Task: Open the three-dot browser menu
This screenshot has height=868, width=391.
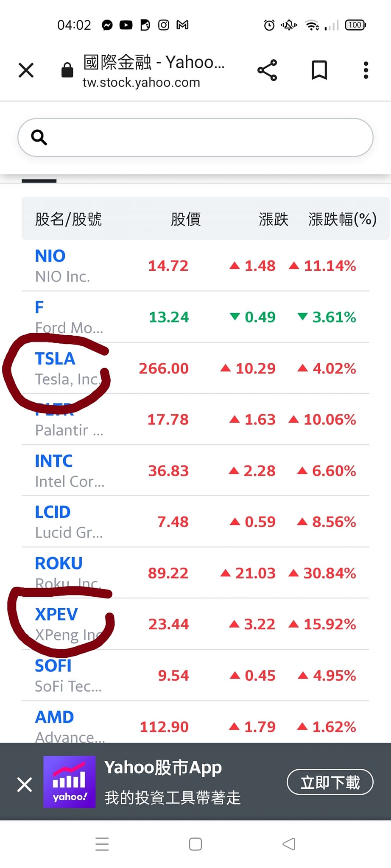Action: (x=366, y=70)
